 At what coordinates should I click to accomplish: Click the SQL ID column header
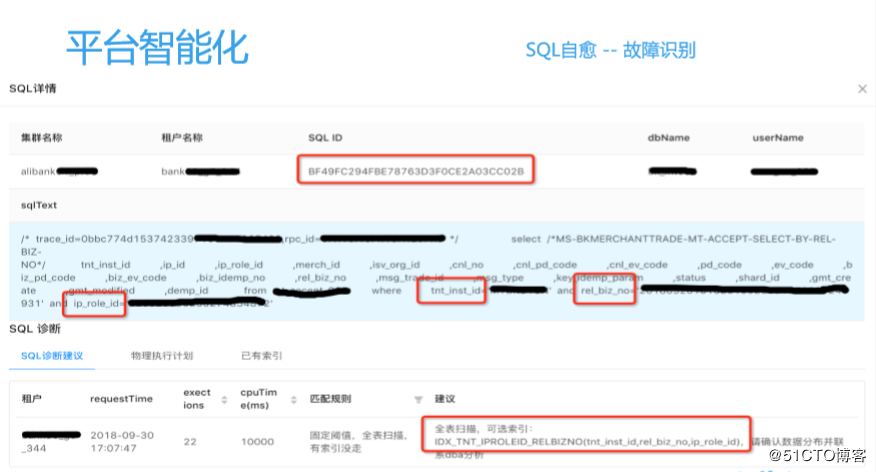(x=325, y=137)
